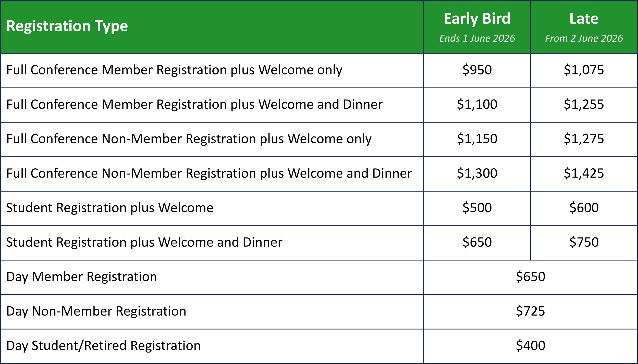This screenshot has height=364, width=638.
Task: Click the From 2 June 2026 subtitle
Action: [x=584, y=38]
